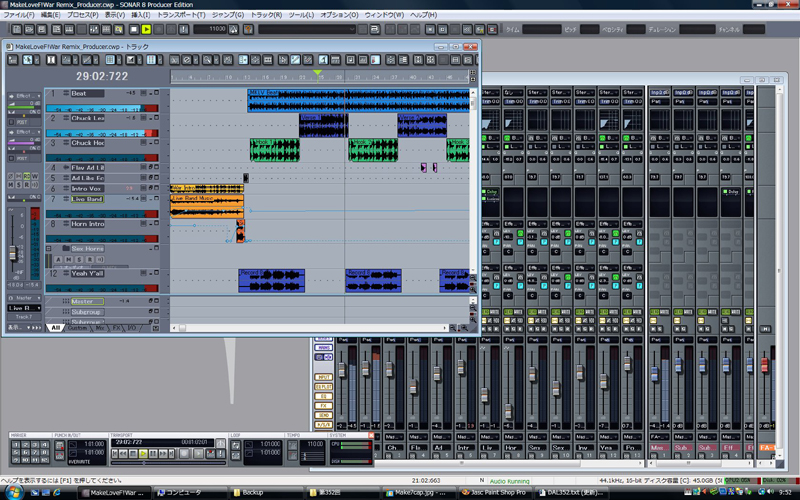Click the Beat track strip icon

pyautogui.click(x=66, y=94)
